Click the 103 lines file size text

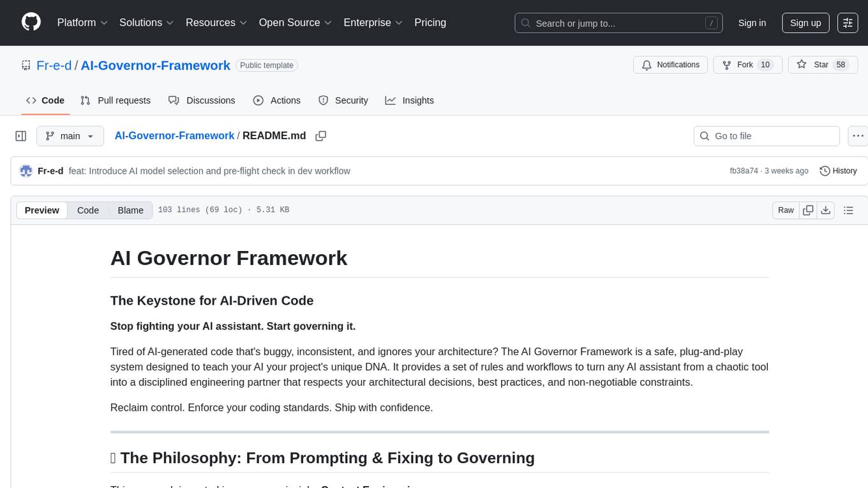[223, 210]
